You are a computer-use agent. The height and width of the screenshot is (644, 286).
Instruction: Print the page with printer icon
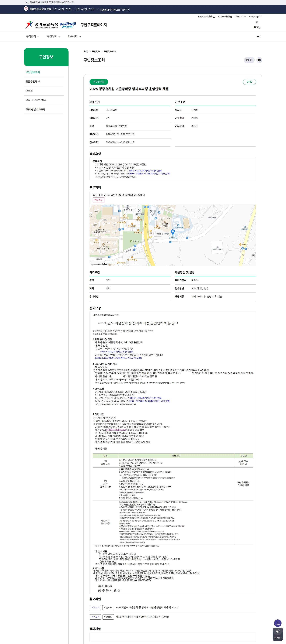click(x=259, y=60)
